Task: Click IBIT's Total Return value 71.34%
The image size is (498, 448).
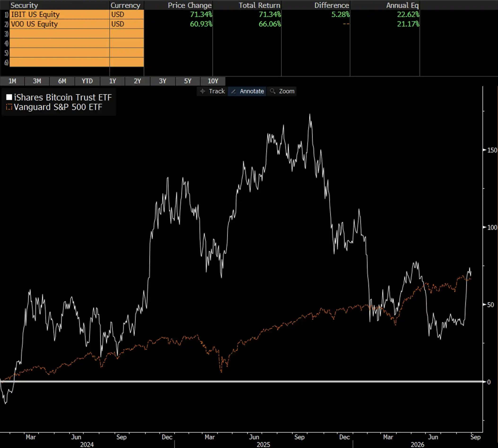Action: (x=270, y=14)
